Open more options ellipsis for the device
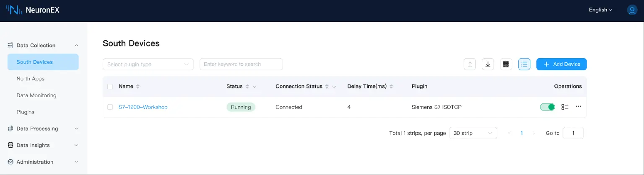 [579, 107]
